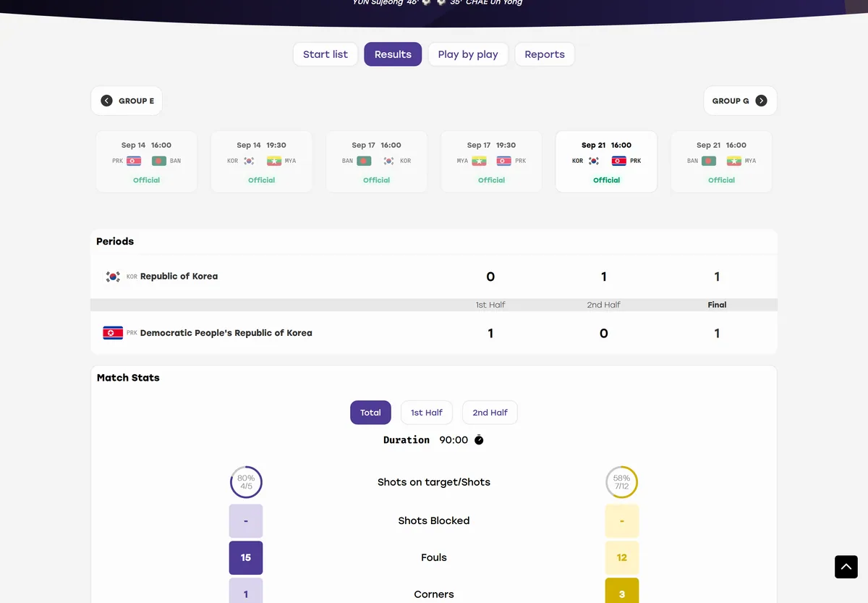
Task: Select the Results tab
Action: [393, 54]
